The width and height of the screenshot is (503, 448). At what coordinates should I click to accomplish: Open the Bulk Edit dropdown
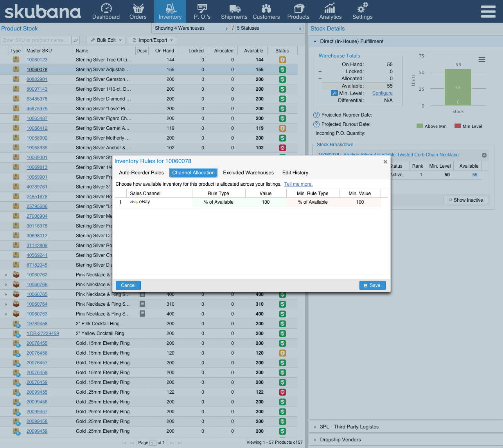106,40
